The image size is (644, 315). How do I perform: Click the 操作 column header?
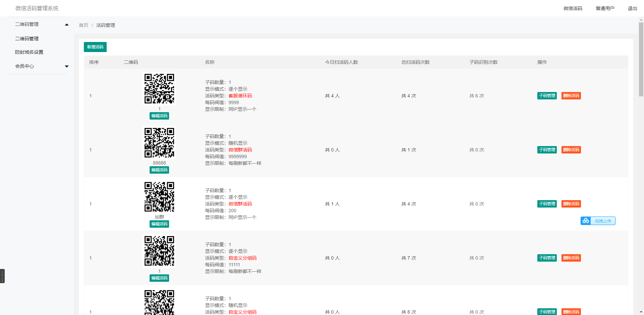(542, 62)
